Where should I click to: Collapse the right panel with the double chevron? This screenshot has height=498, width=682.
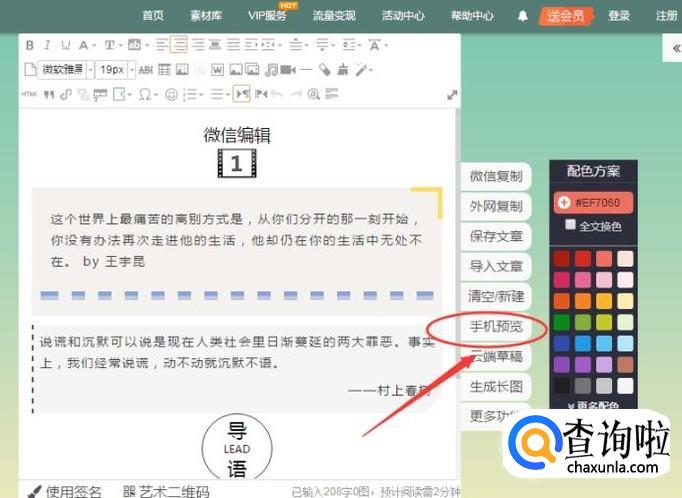[676, 48]
